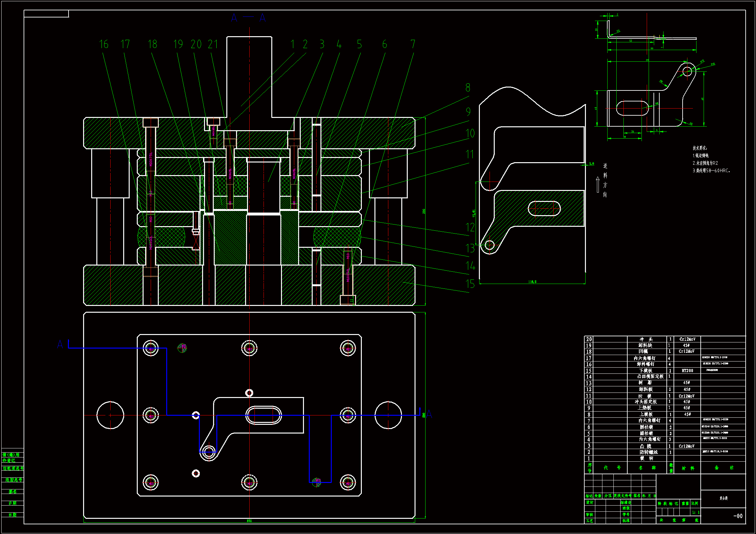
Task: Click the top-left M10 screw symbol in plan
Action: tap(150, 348)
